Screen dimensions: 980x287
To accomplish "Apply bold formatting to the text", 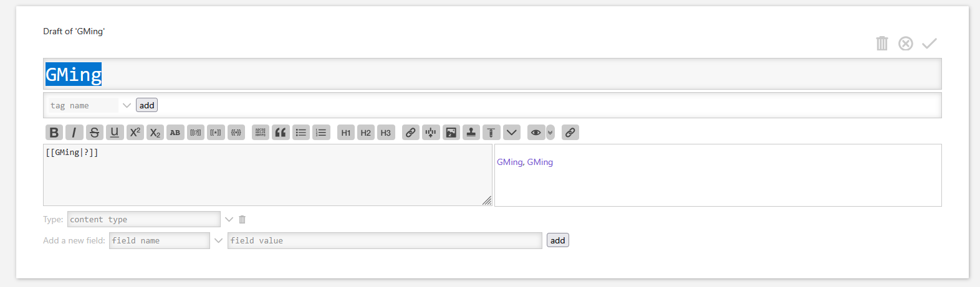I will click(54, 133).
